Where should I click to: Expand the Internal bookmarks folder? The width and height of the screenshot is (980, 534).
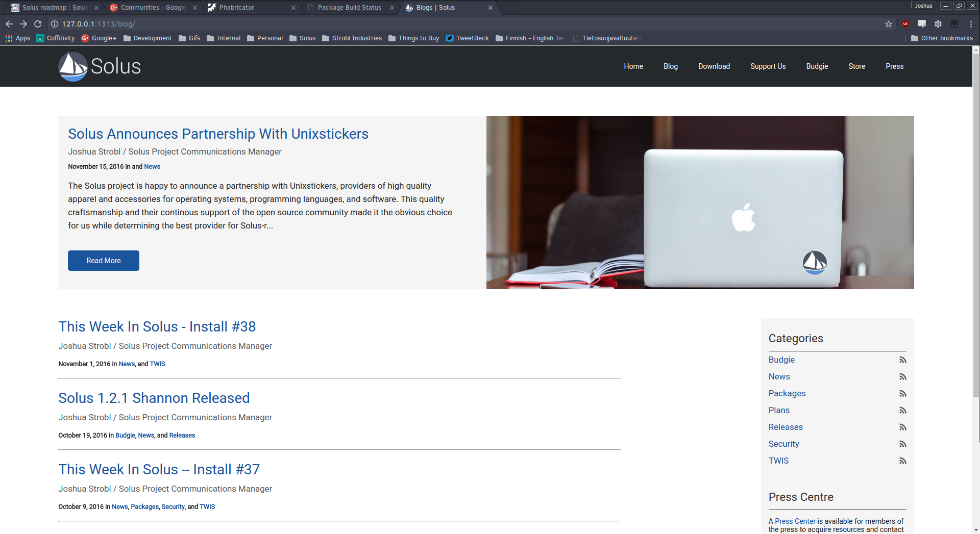pyautogui.click(x=224, y=38)
